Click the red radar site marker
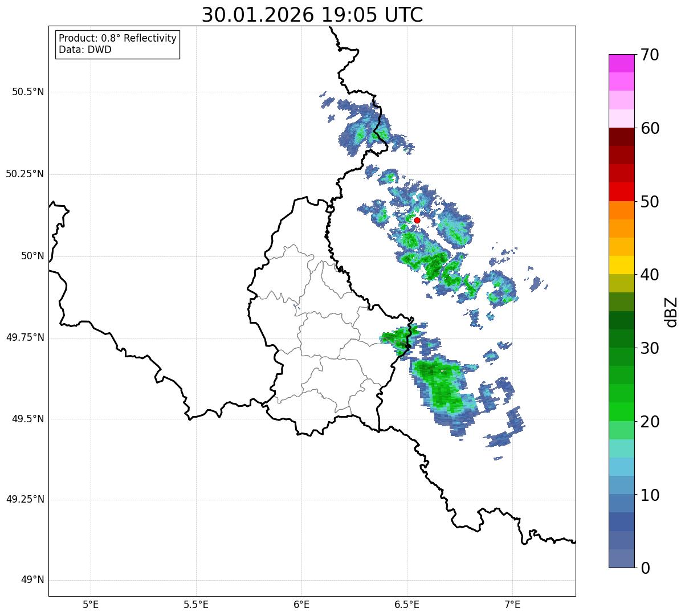The width and height of the screenshot is (685, 616). tap(417, 220)
